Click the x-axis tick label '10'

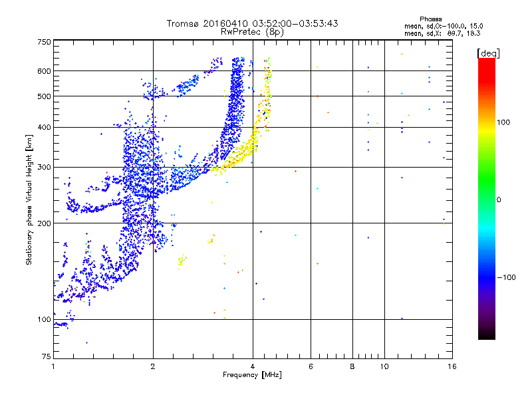[384, 366]
